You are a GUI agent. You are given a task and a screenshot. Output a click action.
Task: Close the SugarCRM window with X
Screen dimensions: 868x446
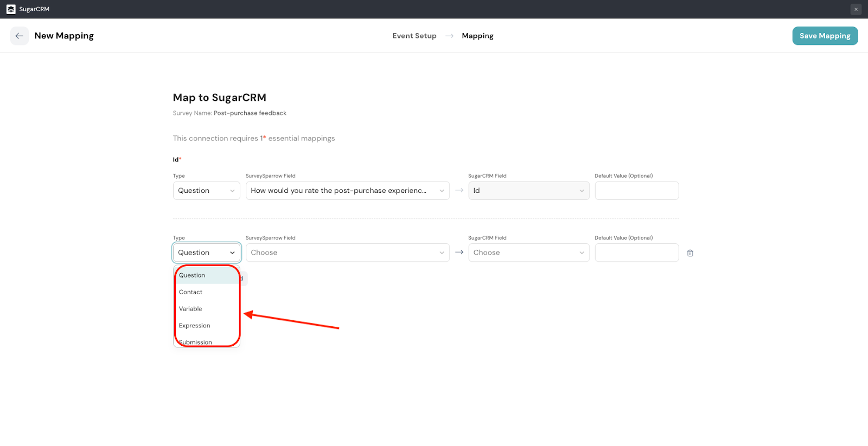(x=856, y=9)
